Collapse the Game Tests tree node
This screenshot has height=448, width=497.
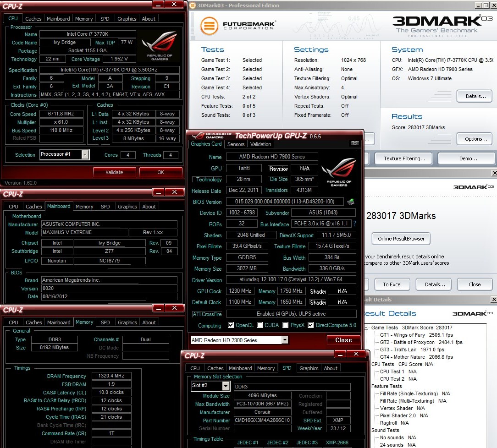(x=367, y=328)
